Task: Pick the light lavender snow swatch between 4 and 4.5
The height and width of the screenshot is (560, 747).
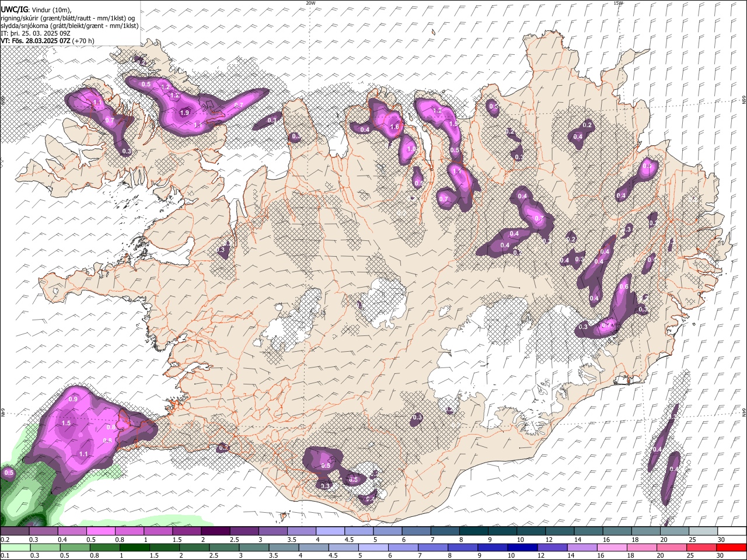Action: (330, 531)
